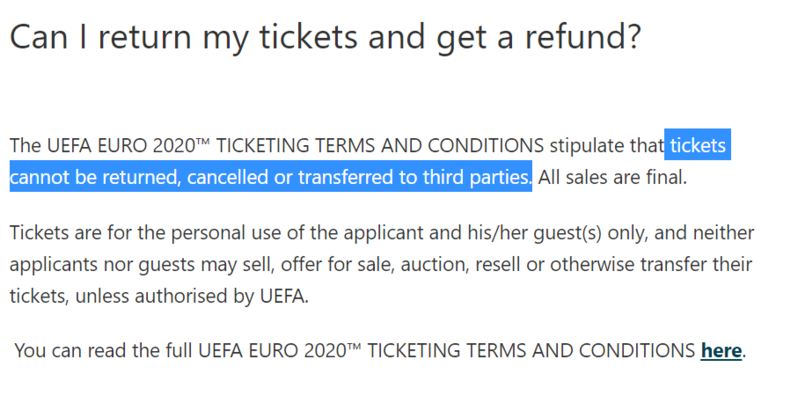Viewport: 798px width, 396px height.
Task: Click the 'Can I return my tickets' heading
Action: [325, 36]
